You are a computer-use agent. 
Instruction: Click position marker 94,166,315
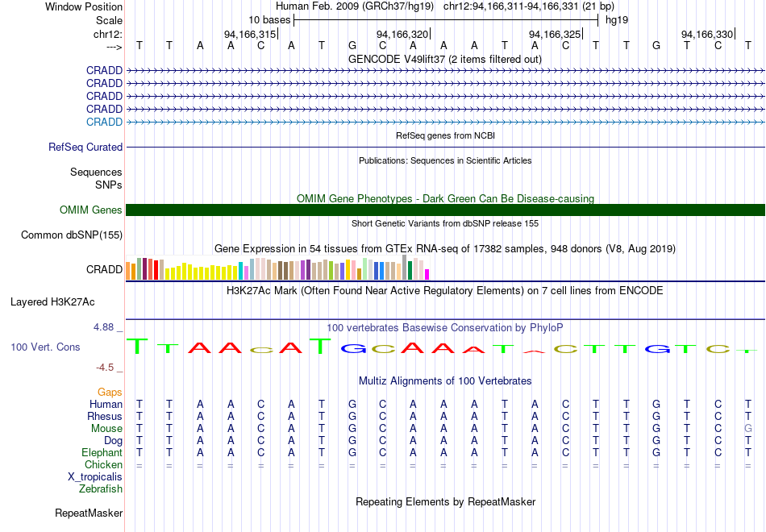click(250, 34)
